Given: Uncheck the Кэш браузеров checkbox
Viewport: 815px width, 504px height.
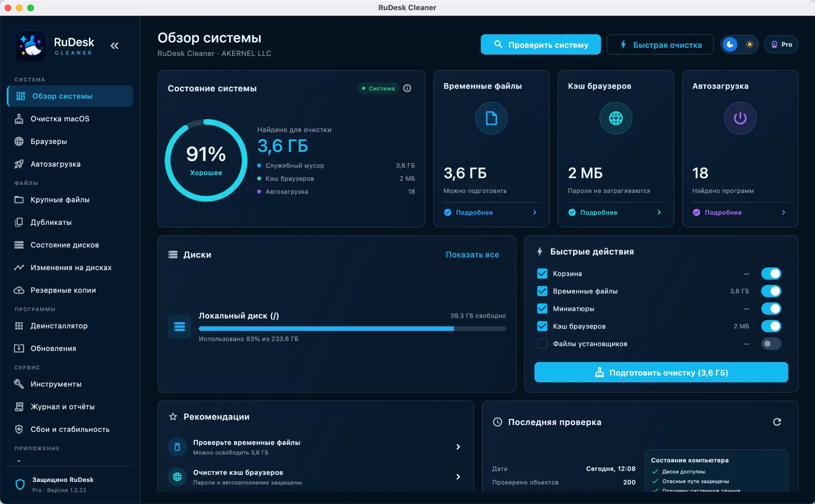Looking at the screenshot, I should [542, 326].
